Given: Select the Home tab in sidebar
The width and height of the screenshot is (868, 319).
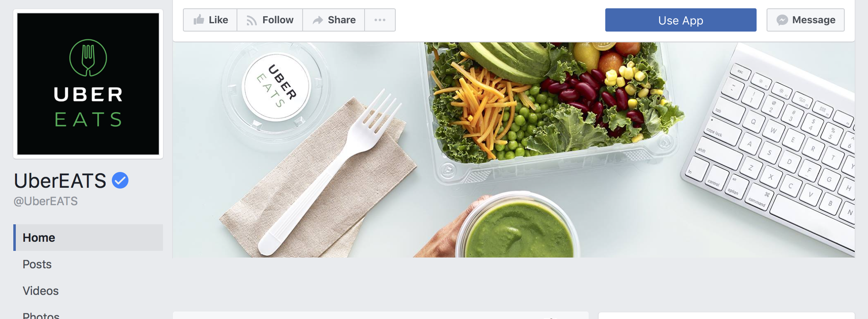Looking at the screenshot, I should 88,238.
